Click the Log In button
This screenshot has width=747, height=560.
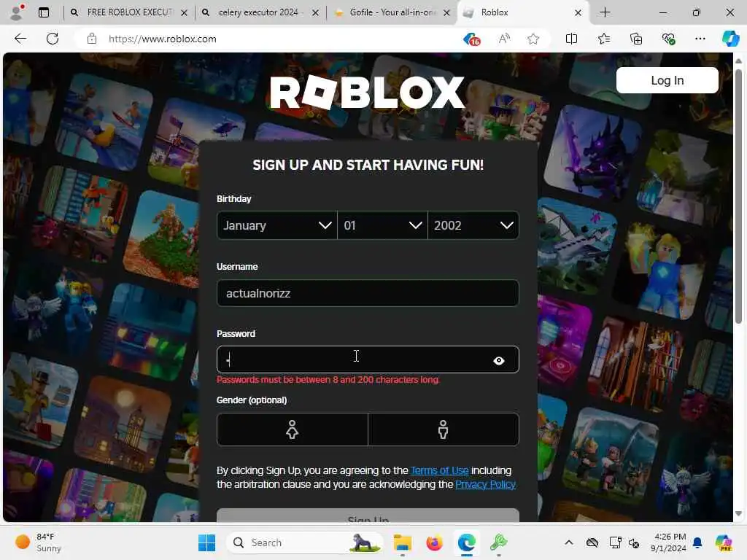(x=667, y=80)
